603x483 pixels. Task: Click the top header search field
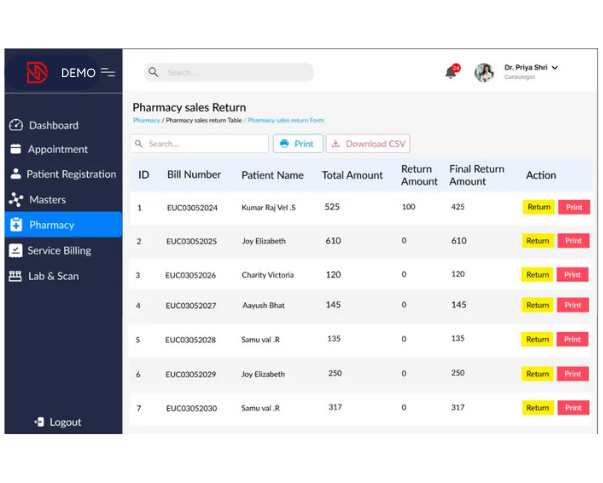coord(230,72)
